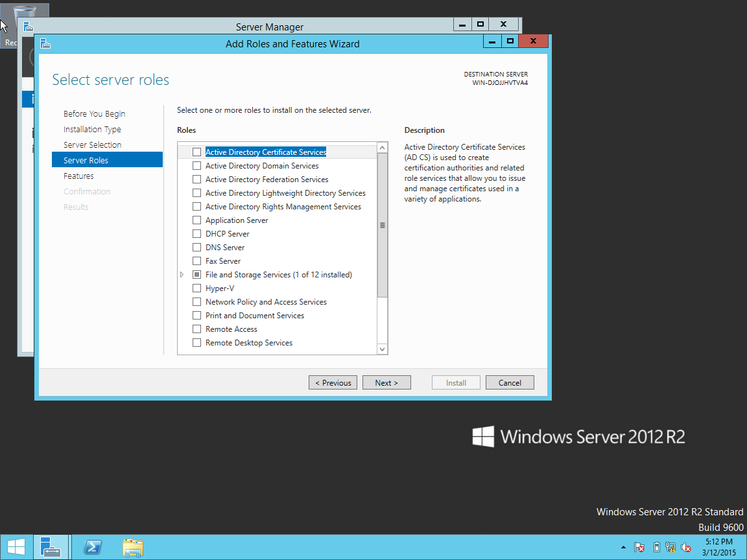The height and width of the screenshot is (560, 747).
Task: Check Network Policy and Access Services
Action: [196, 302]
